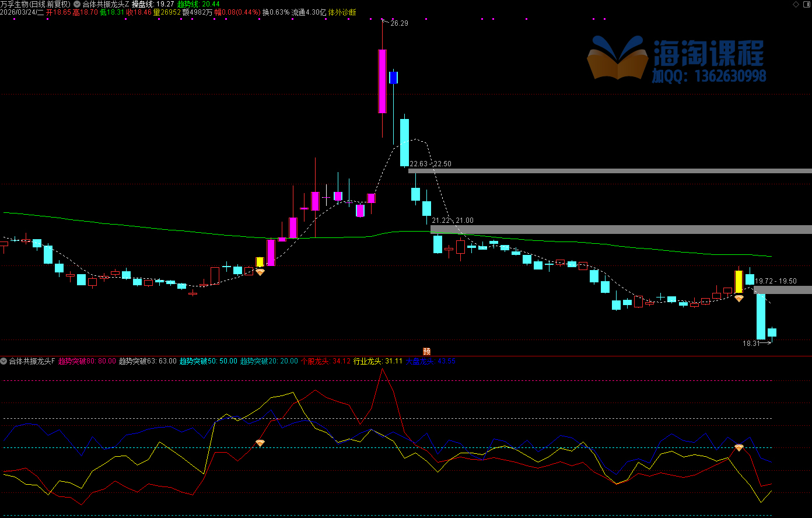Click the book logo in watermark
The image size is (812, 518).
tap(618, 57)
